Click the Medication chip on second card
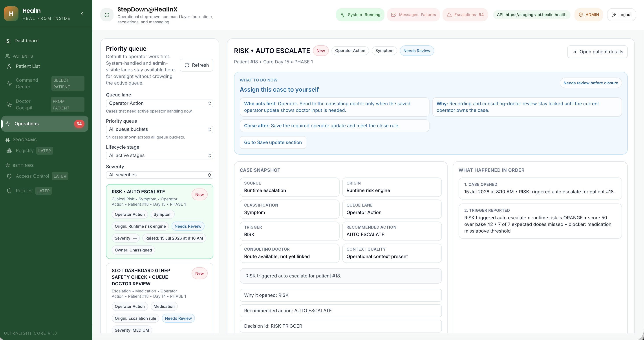644x340 pixels. 164,307
